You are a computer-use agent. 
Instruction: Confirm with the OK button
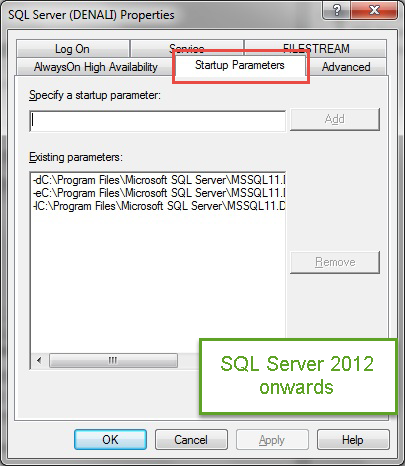pos(110,440)
